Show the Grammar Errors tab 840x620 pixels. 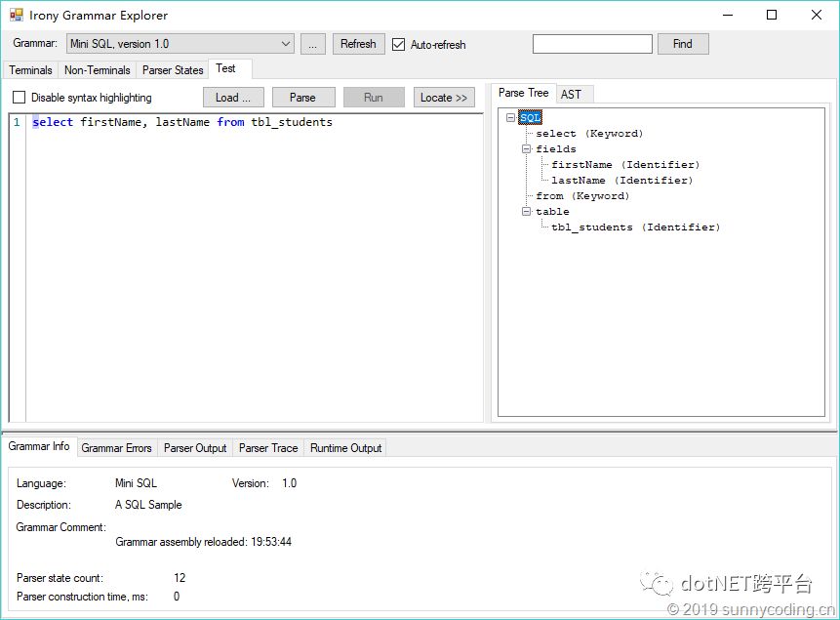pos(116,448)
